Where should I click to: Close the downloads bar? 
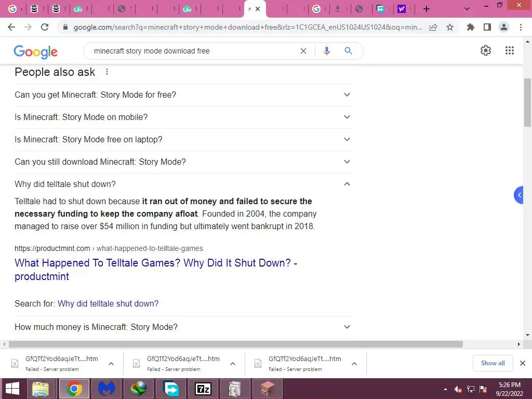point(523,363)
